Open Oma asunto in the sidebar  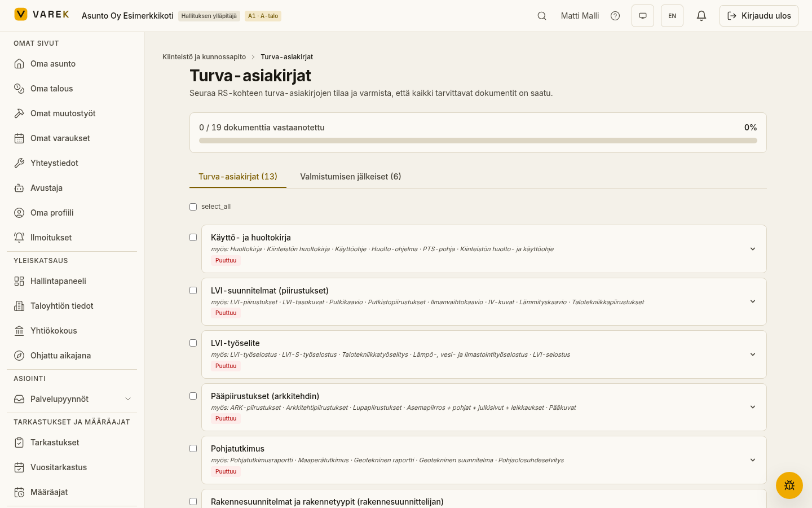point(72,64)
